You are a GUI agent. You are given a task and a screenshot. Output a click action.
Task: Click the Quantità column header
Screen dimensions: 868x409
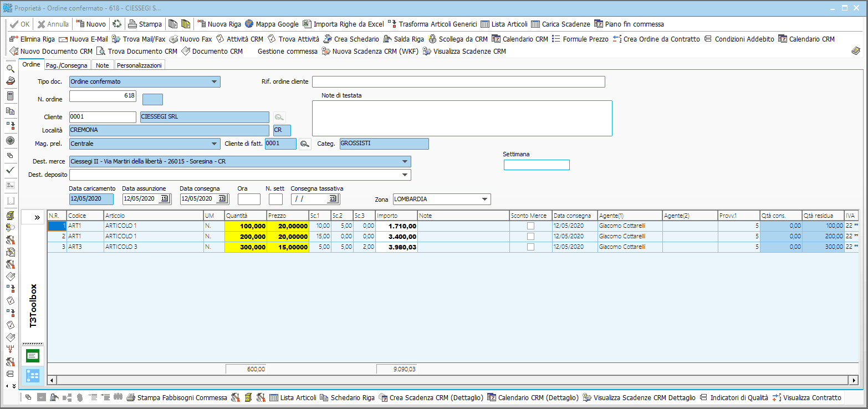245,216
